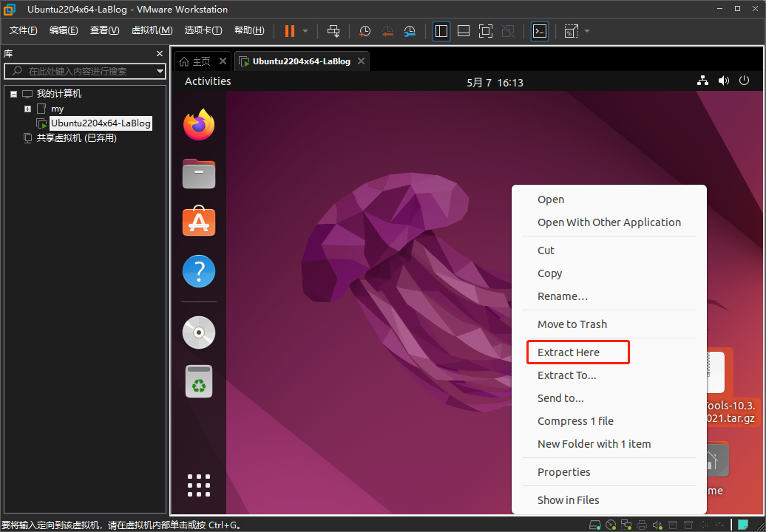Open the 文件(F) menu

pyautogui.click(x=24, y=30)
